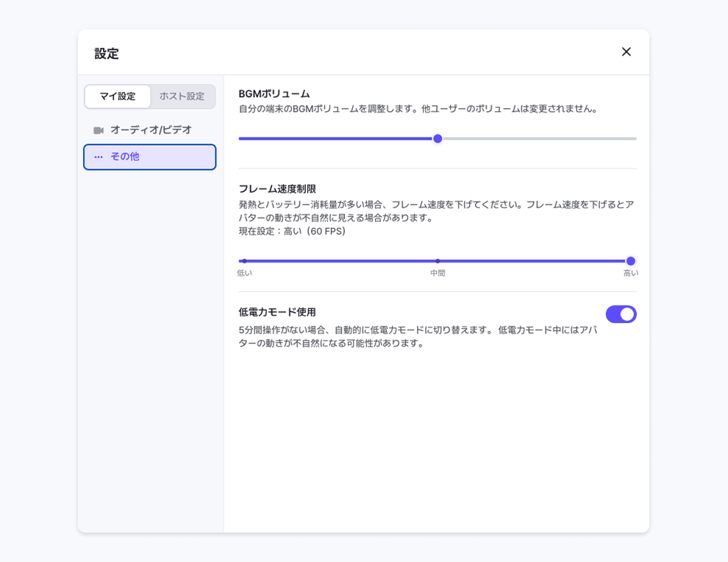Switch to the ホスト設定 tab

182,96
